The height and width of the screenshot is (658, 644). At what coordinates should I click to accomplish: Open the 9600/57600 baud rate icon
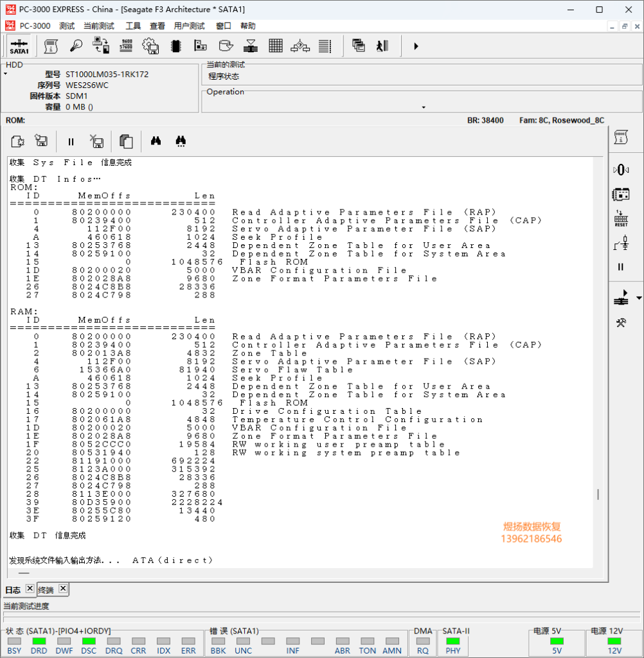pos(126,46)
